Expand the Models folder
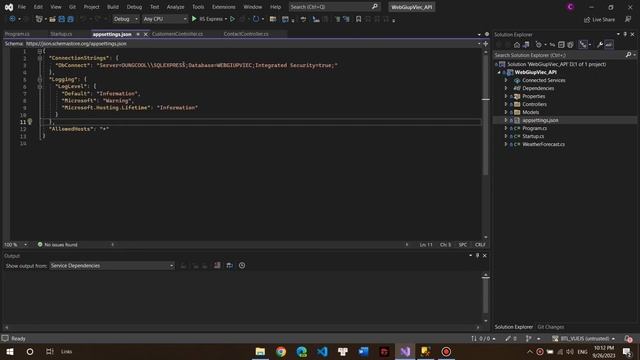Image resolution: width=640 pixels, height=360 pixels. [x=506, y=112]
